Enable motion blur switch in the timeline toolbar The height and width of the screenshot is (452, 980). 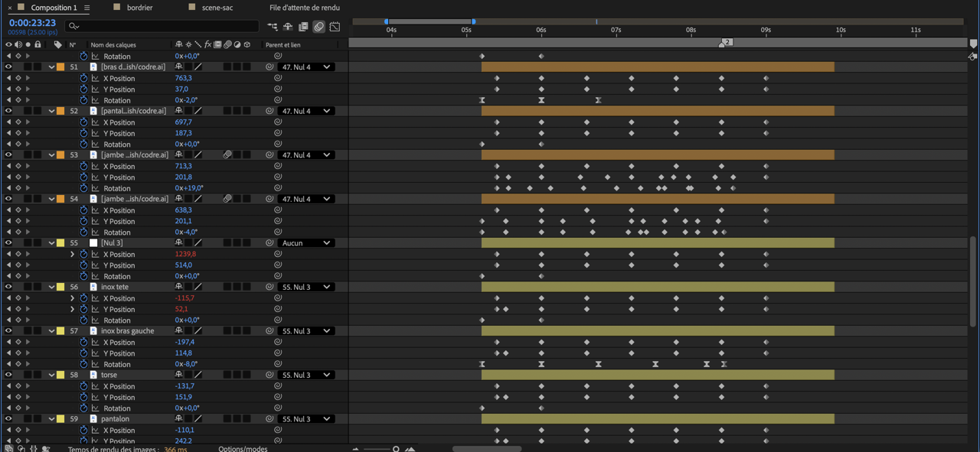(x=319, y=27)
